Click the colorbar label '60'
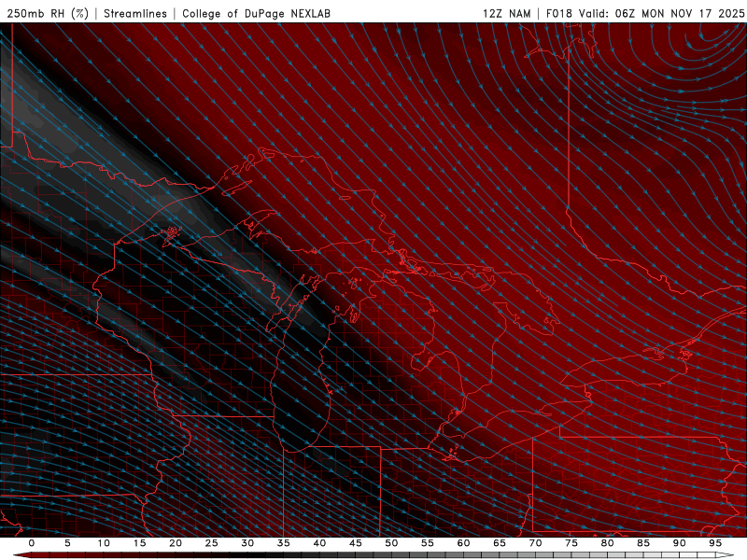The height and width of the screenshot is (560, 747). 463,543
